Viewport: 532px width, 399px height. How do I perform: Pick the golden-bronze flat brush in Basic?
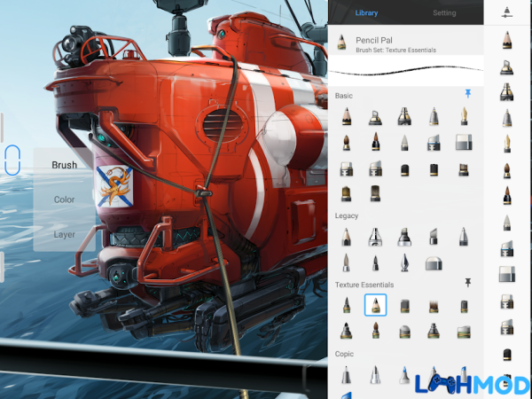click(346, 193)
